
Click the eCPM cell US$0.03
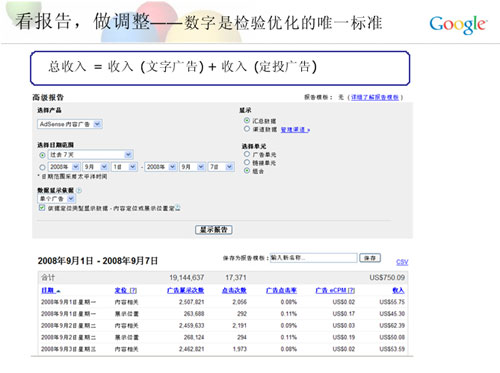(x=344, y=326)
